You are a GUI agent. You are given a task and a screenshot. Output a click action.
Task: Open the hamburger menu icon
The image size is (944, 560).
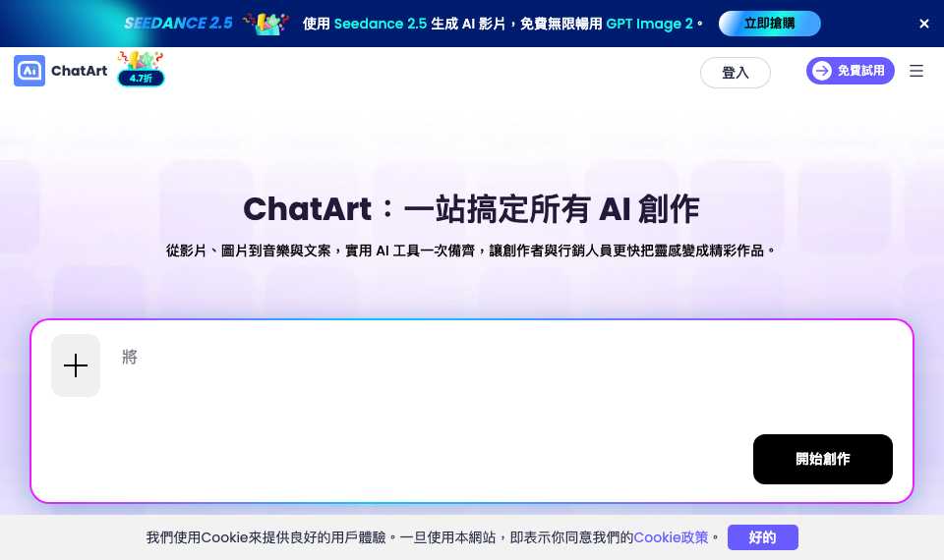click(916, 71)
